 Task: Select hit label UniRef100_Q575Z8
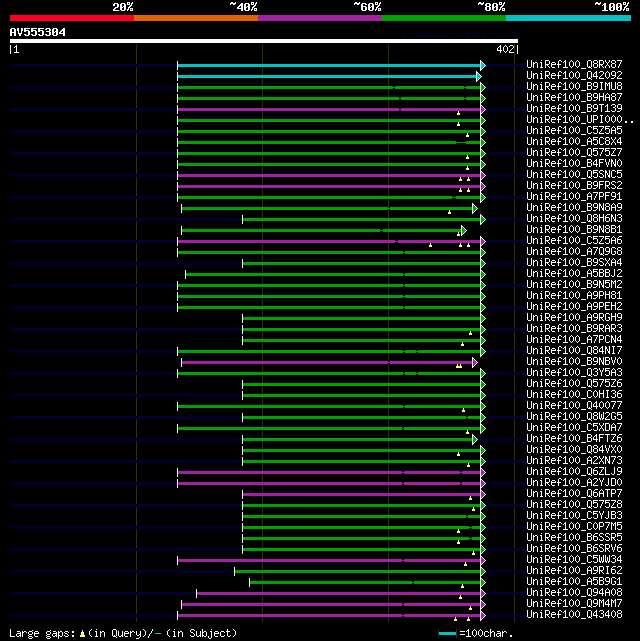(x=574, y=504)
